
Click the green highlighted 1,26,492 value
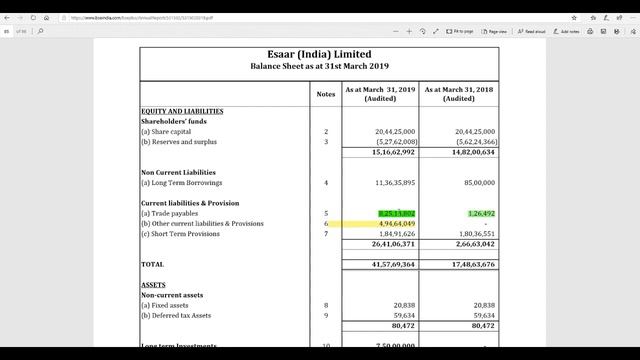(x=482, y=213)
